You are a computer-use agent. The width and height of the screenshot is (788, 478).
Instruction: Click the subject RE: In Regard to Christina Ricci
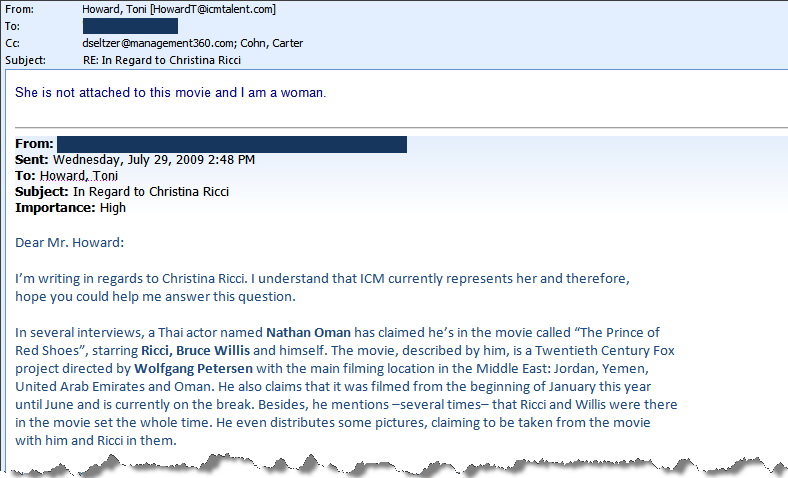(162, 60)
